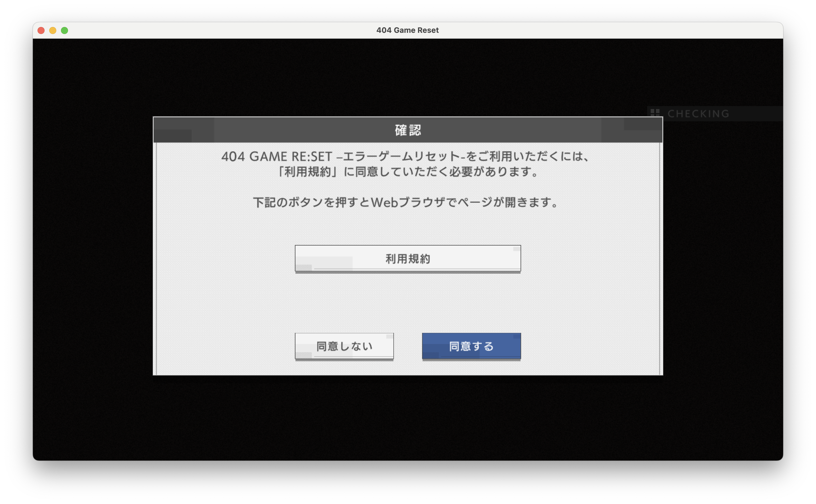Click the 確認 dialog header title
816x504 pixels.
408,130
